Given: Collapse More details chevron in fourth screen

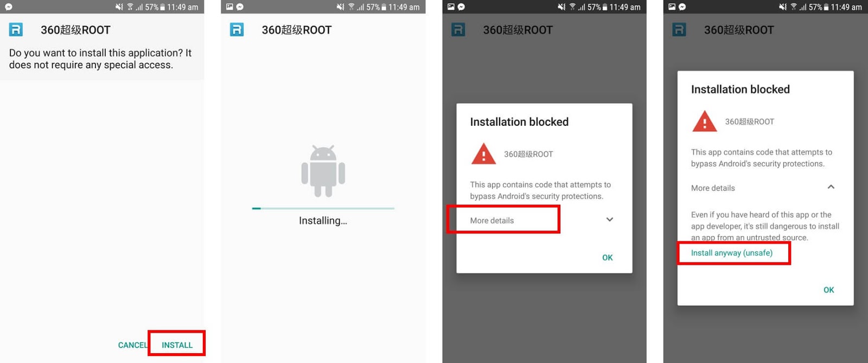Looking at the screenshot, I should [831, 187].
